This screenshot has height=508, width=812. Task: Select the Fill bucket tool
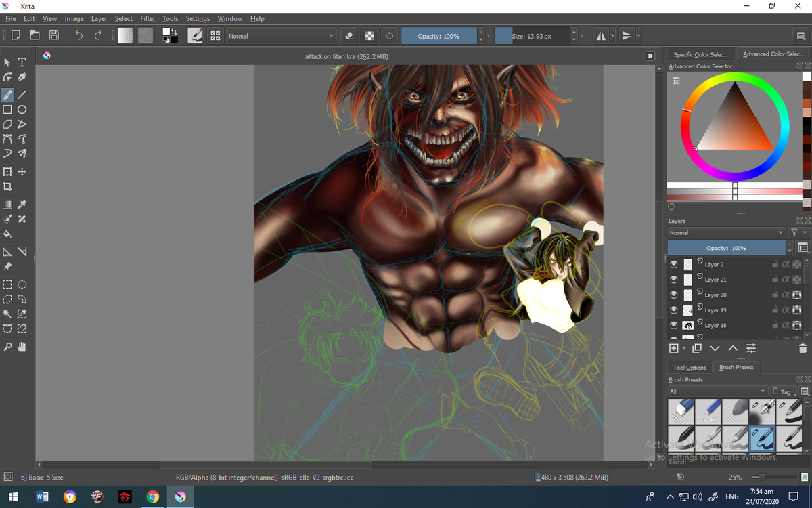[x=7, y=234]
